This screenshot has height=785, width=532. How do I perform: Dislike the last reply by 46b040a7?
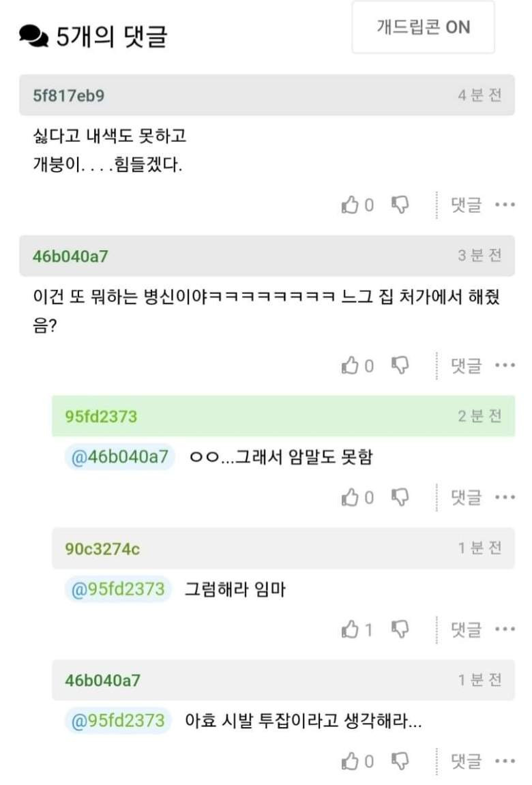(400, 760)
